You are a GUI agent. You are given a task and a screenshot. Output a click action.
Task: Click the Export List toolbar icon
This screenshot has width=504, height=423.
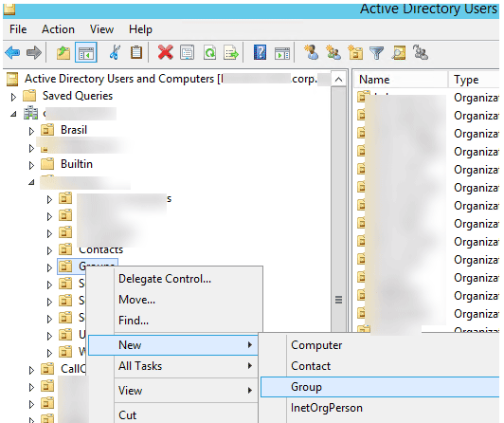(231, 52)
